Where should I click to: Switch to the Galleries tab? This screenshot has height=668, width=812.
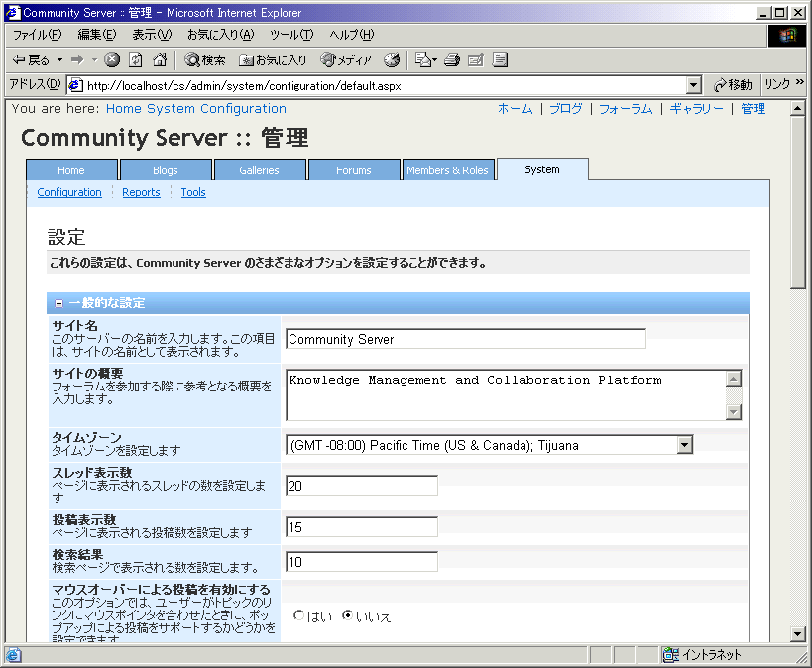(260, 170)
